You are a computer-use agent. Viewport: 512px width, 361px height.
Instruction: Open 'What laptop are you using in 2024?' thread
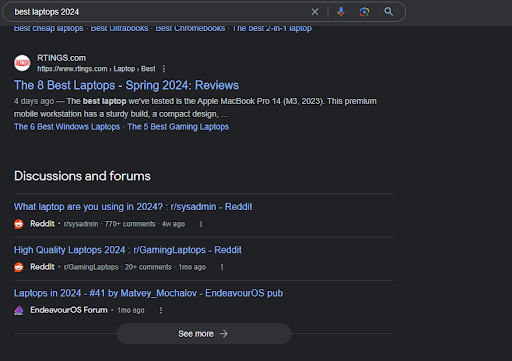coord(133,207)
